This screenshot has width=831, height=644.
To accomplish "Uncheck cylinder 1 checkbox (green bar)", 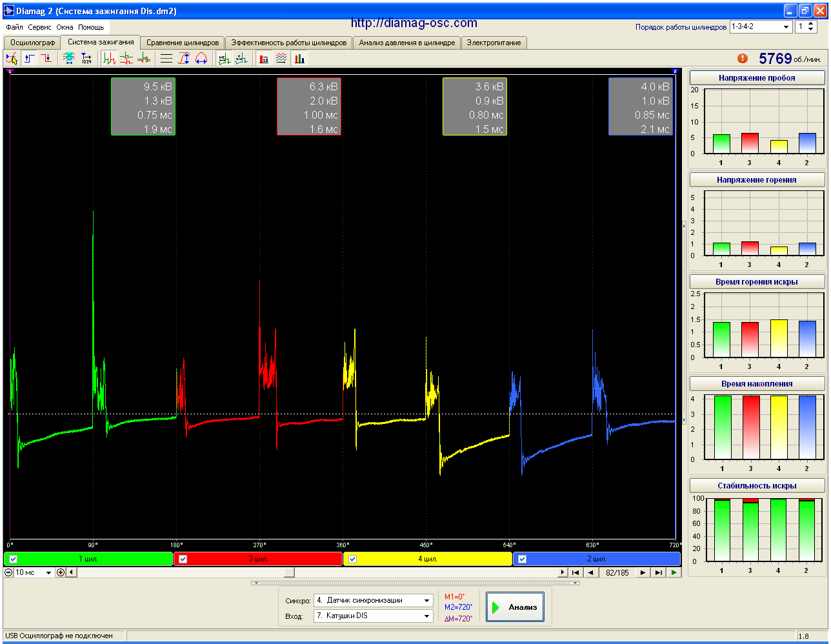I will point(14,559).
